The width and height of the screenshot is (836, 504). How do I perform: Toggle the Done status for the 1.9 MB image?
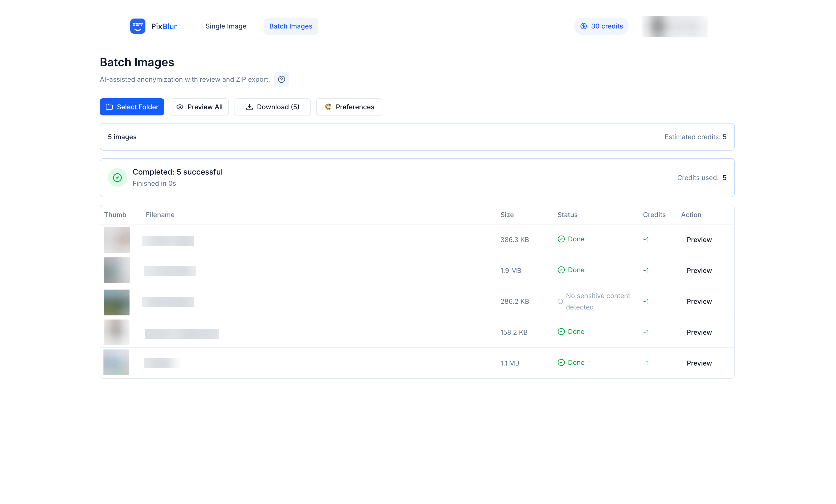[x=561, y=270]
